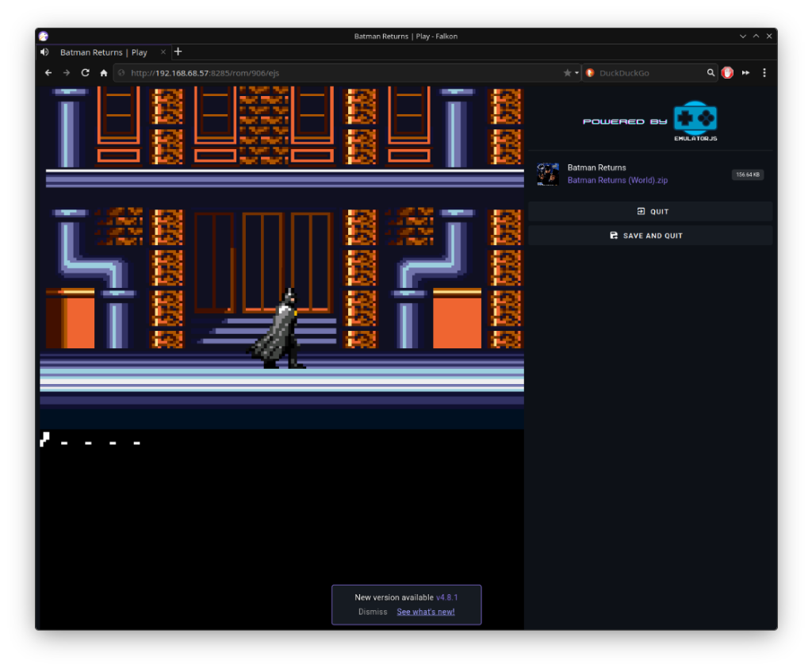Expand the address bar dropdown arrow
This screenshot has width=812, height=672.
point(577,73)
